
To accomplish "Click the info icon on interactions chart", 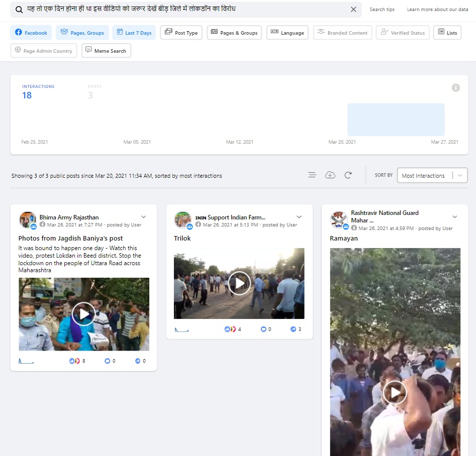I will click(455, 88).
